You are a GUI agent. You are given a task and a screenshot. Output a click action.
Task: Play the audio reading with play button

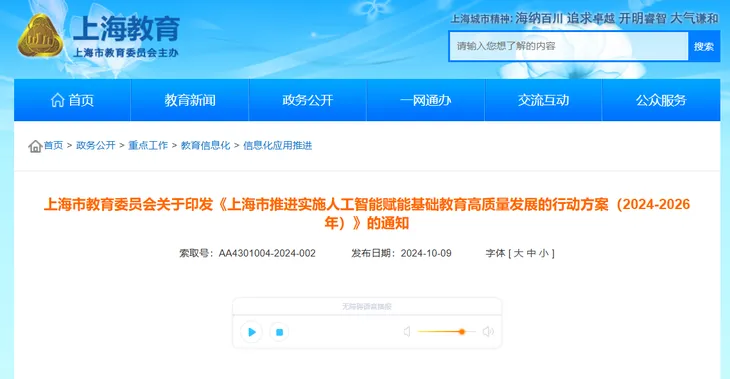(x=251, y=332)
